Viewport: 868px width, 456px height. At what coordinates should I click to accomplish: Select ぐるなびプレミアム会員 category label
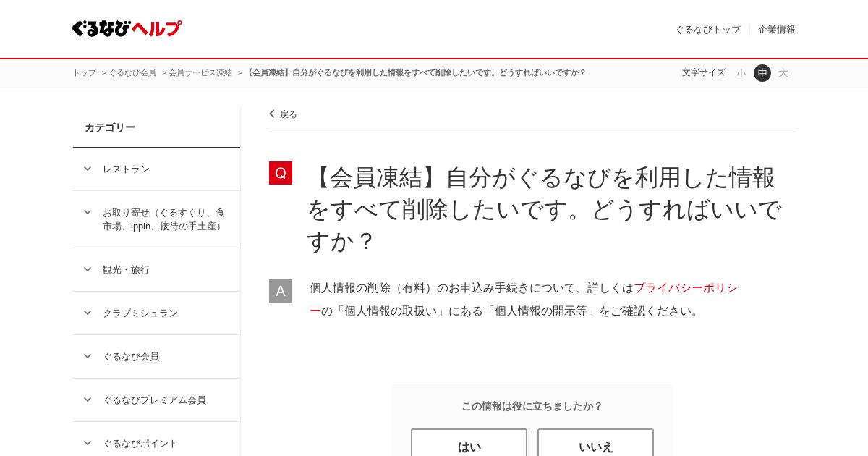tap(154, 400)
